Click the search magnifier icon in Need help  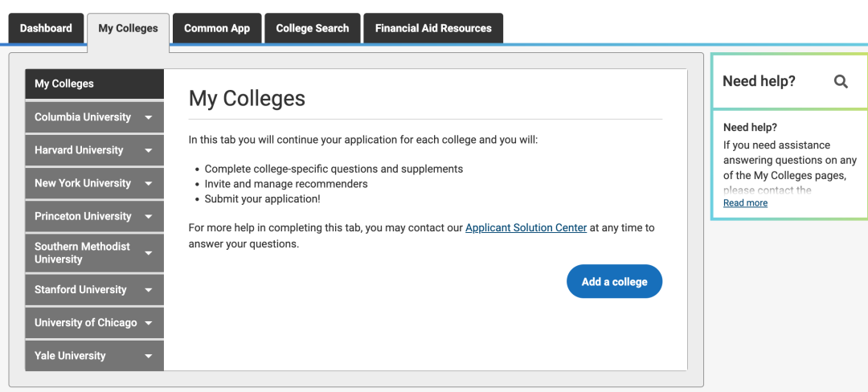pos(841,81)
